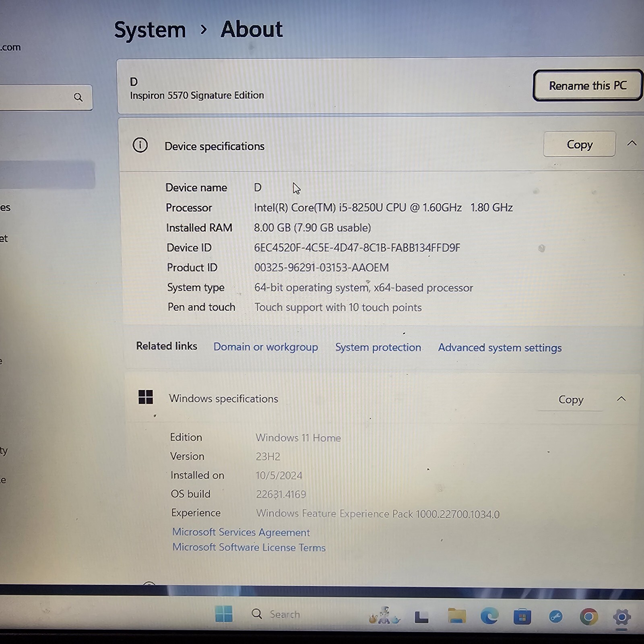
Task: Open System protection link
Action: click(x=378, y=347)
